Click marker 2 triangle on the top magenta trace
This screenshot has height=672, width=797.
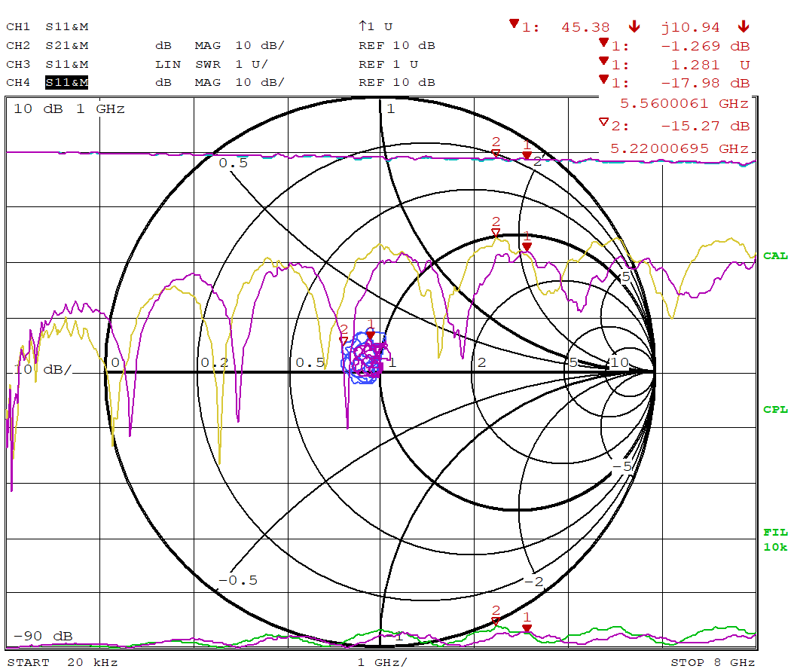[x=496, y=153]
